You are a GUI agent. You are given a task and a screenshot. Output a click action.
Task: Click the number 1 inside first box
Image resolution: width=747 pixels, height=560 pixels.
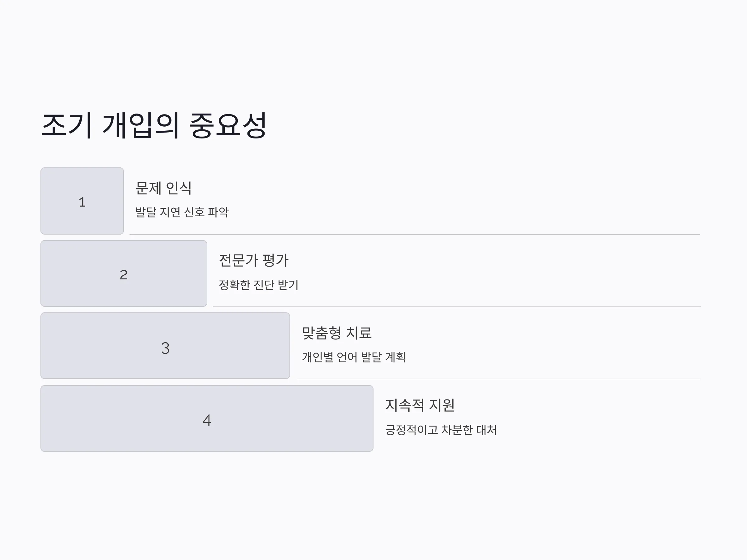[x=82, y=202]
